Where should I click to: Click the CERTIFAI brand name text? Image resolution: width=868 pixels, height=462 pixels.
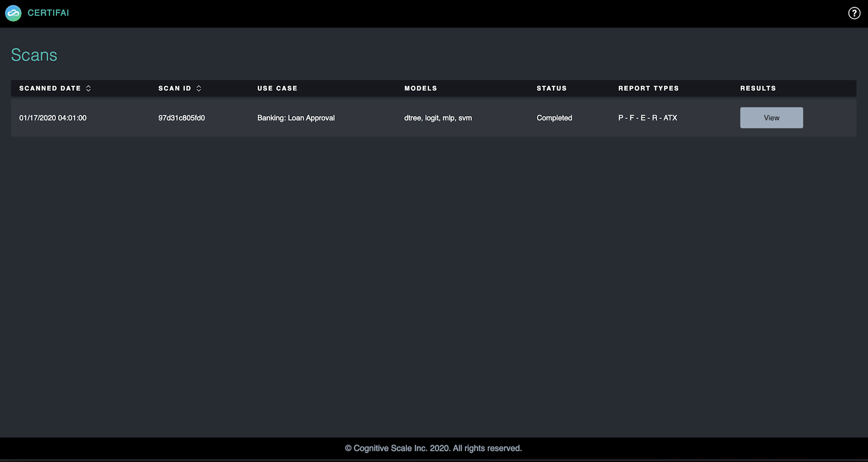[x=48, y=13]
